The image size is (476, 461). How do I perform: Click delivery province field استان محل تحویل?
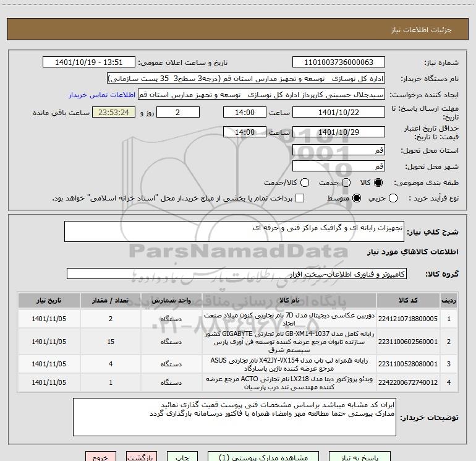(339, 150)
